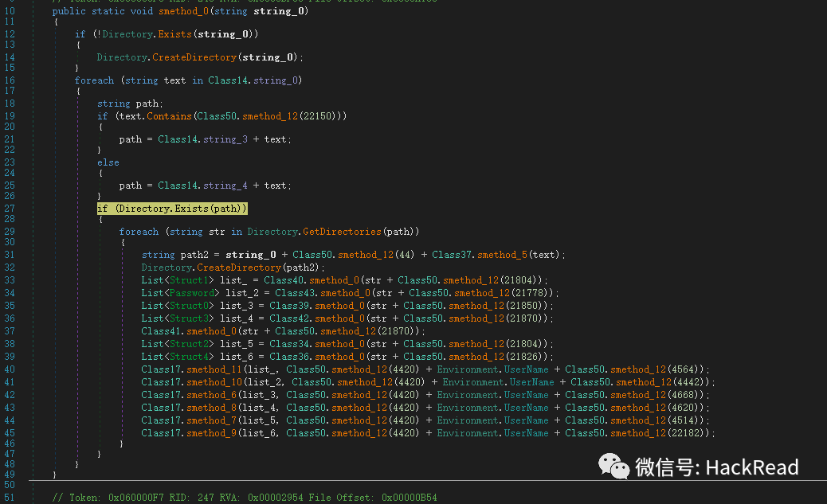Screen dimensions: 827x504
Task: Click the else keyword on line 23
Action: 108,163
